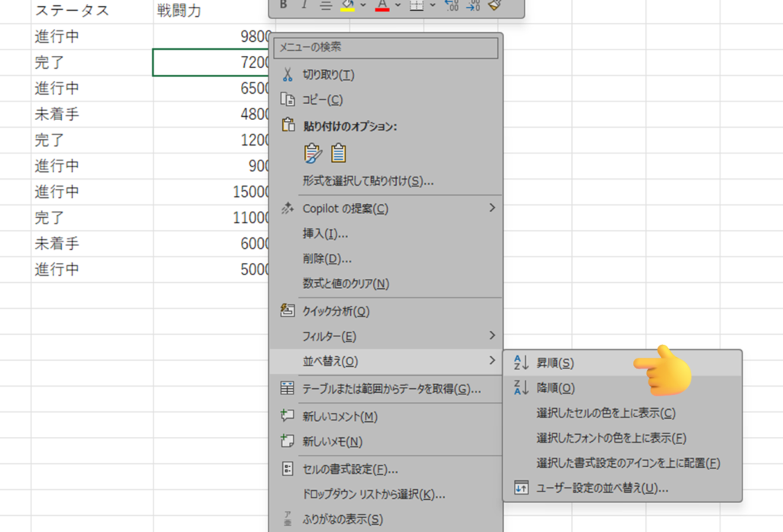The height and width of the screenshot is (532, 783).
Task: Toggle italic in the mini toolbar
Action: 304,5
